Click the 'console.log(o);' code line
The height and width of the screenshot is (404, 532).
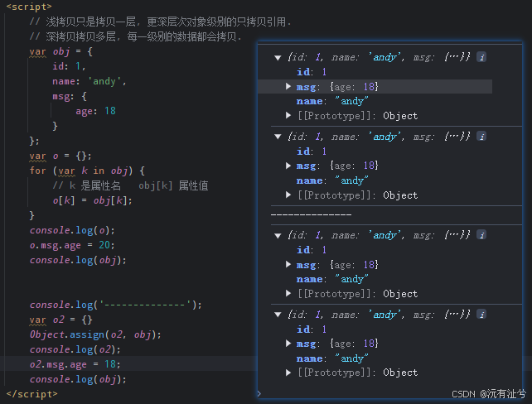click(72, 230)
